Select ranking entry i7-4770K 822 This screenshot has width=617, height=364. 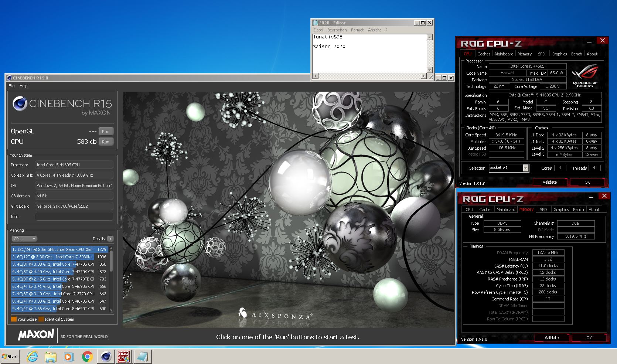(59, 272)
